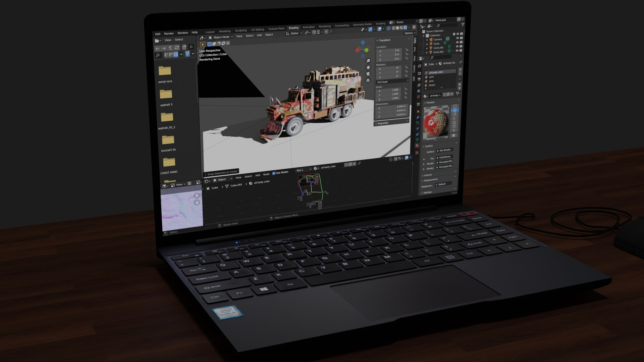Open the Object Mode dropdown
This screenshot has width=644, height=362.
[x=220, y=37]
